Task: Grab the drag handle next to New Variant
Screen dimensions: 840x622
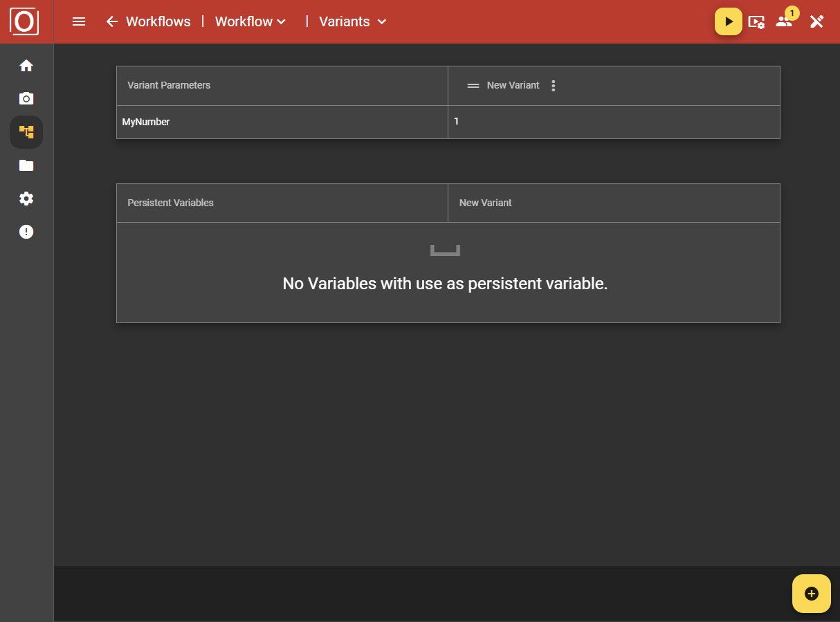Action: point(473,86)
